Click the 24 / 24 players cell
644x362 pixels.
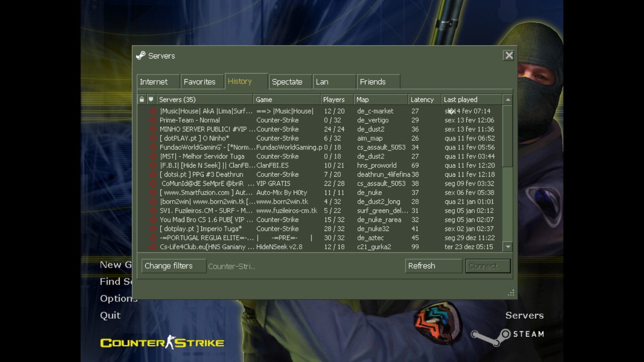pos(334,129)
